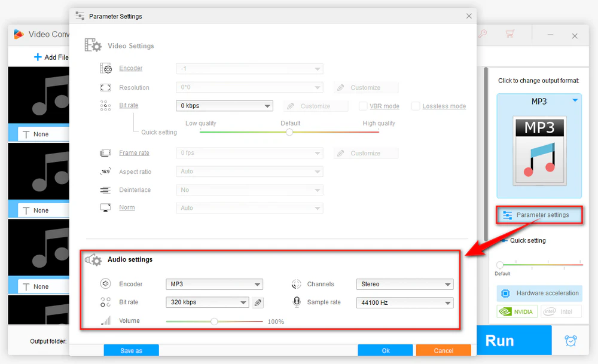598x364 pixels.
Task: Click the 16:9 Aspect ratio icon
Action: click(105, 172)
